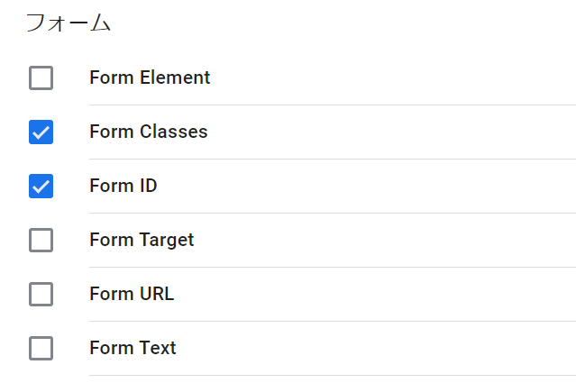Uncheck the Form Classes checkbox
This screenshot has width=576, height=392.
pos(41,132)
